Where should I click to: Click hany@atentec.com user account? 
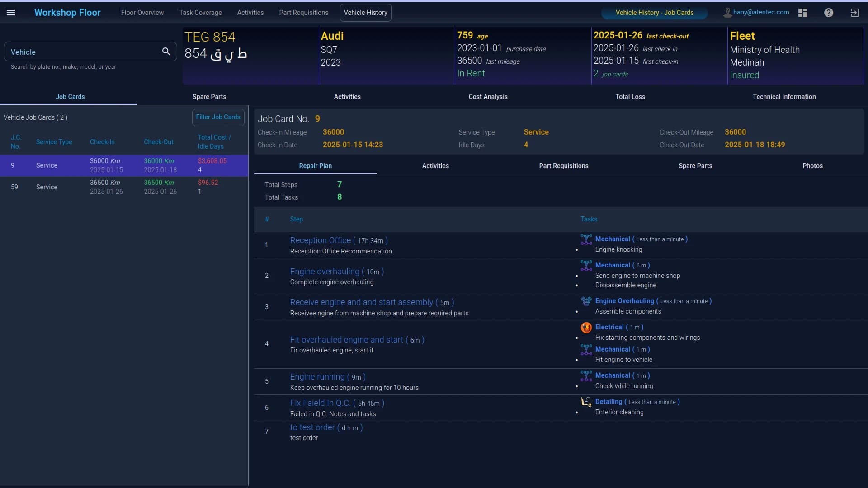point(761,12)
